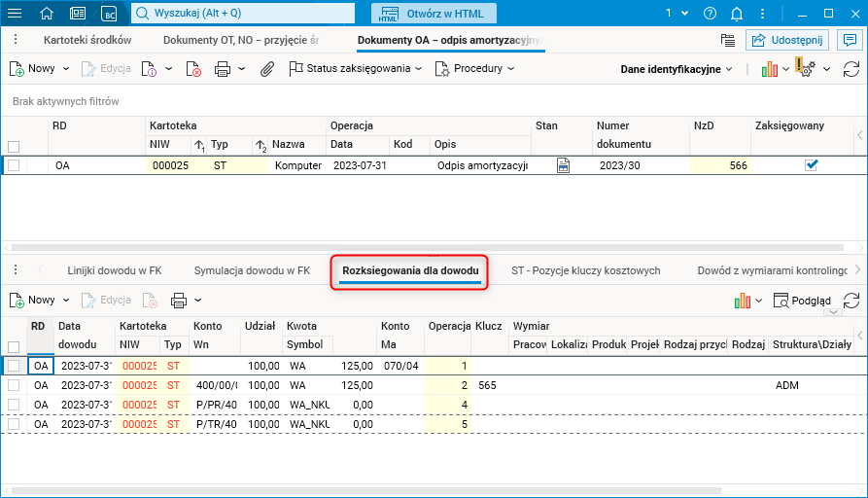Refresh the lower Rozksięgowania grid
Image resolution: width=868 pixels, height=498 pixels.
pos(851,301)
